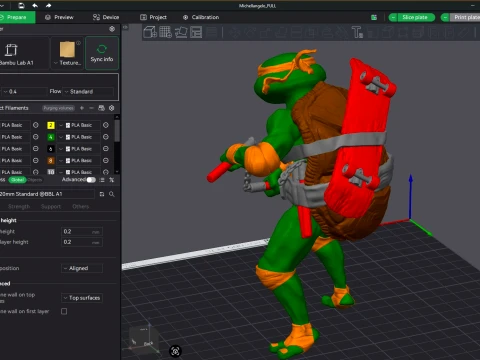Click the search icon beside process preset
Image resolution: width=480 pixels, height=360 pixels.
click(112, 194)
